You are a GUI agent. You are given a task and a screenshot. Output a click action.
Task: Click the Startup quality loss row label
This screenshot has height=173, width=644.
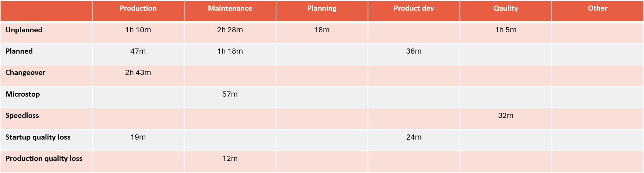point(38,137)
